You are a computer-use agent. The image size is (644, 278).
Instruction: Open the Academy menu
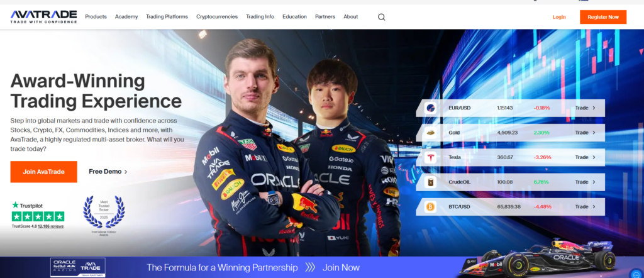[x=126, y=17]
